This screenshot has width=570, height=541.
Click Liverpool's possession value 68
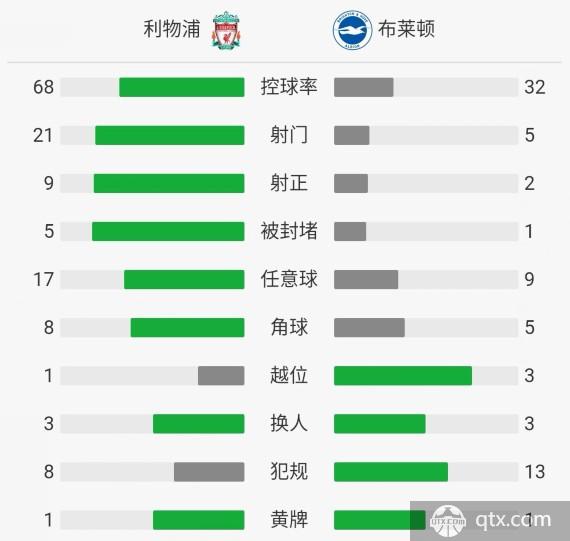(x=43, y=87)
